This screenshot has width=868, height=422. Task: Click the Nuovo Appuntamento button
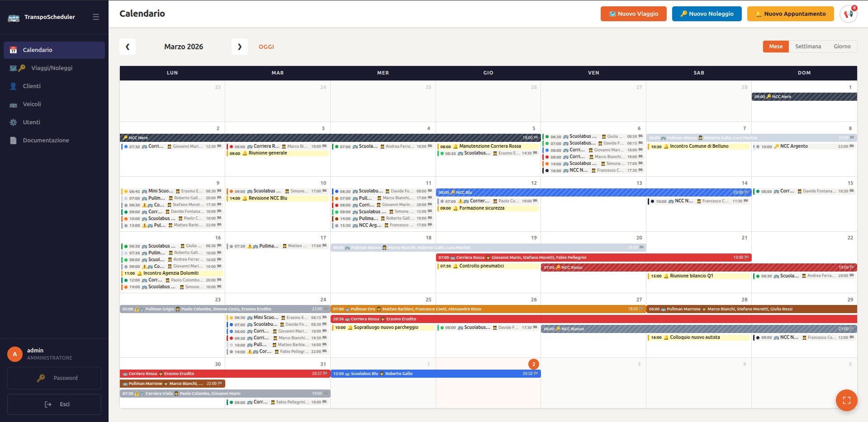pos(790,14)
